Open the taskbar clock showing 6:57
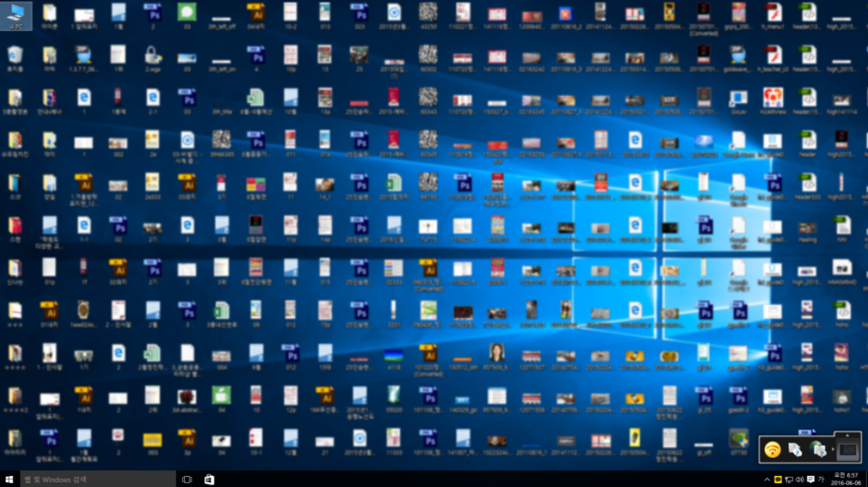The image size is (868, 487). 847,479
